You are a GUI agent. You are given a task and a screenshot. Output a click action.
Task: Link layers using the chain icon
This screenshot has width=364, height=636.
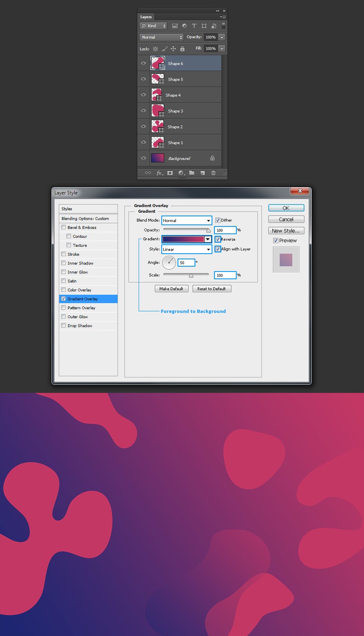click(x=148, y=173)
